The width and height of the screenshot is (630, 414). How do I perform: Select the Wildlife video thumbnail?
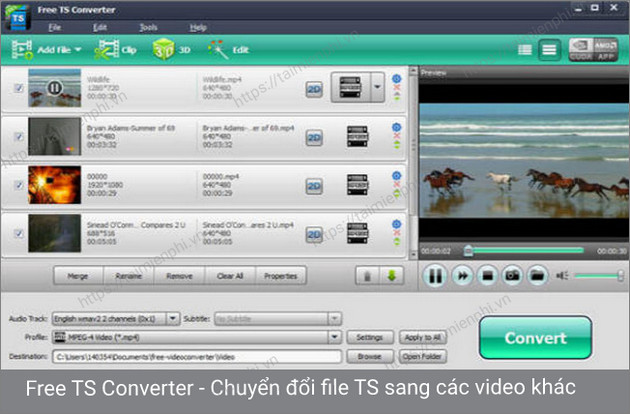pos(55,88)
